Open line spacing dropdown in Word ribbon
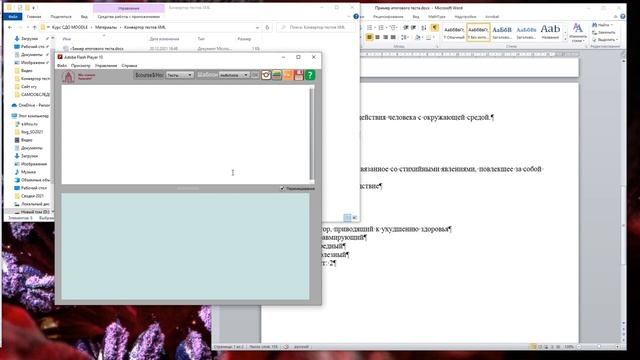The width and height of the screenshot is (640, 360). [407, 37]
